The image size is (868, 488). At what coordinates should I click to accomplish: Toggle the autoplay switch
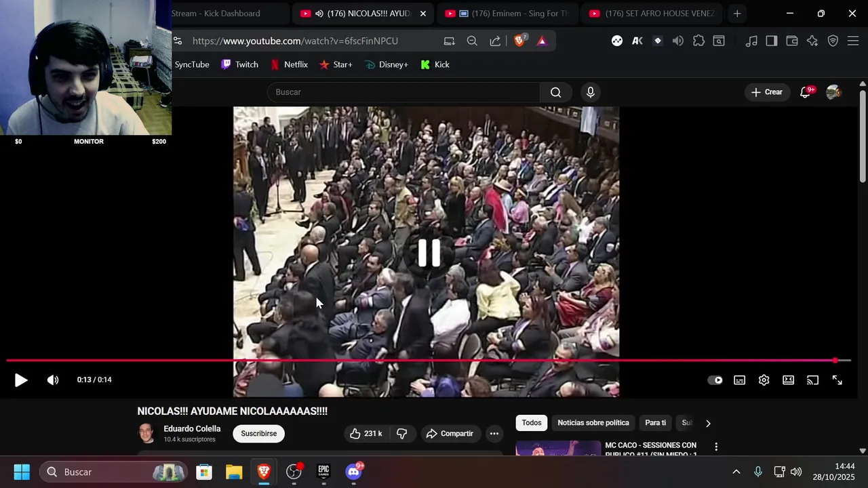click(715, 380)
